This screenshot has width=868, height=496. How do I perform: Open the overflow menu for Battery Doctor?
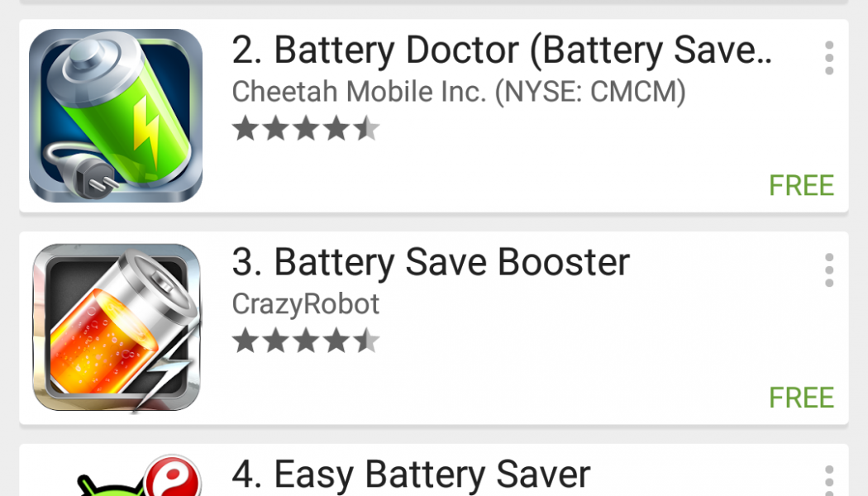(829, 58)
